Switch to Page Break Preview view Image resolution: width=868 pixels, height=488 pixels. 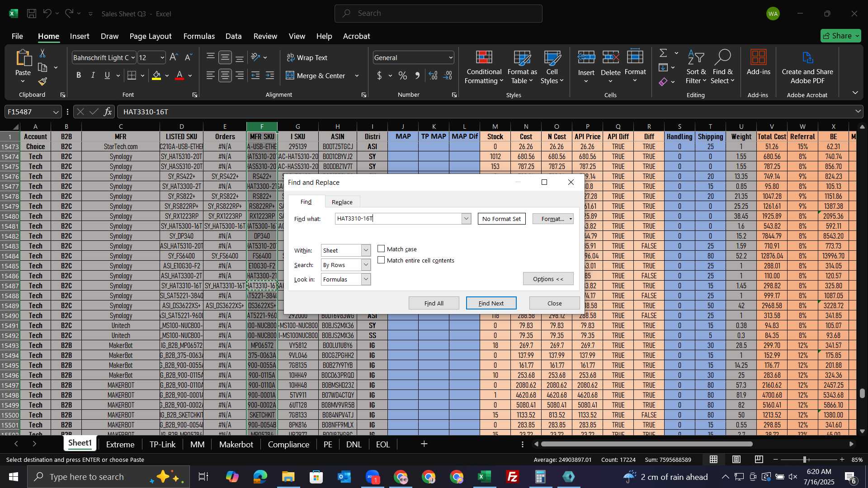[759, 460]
